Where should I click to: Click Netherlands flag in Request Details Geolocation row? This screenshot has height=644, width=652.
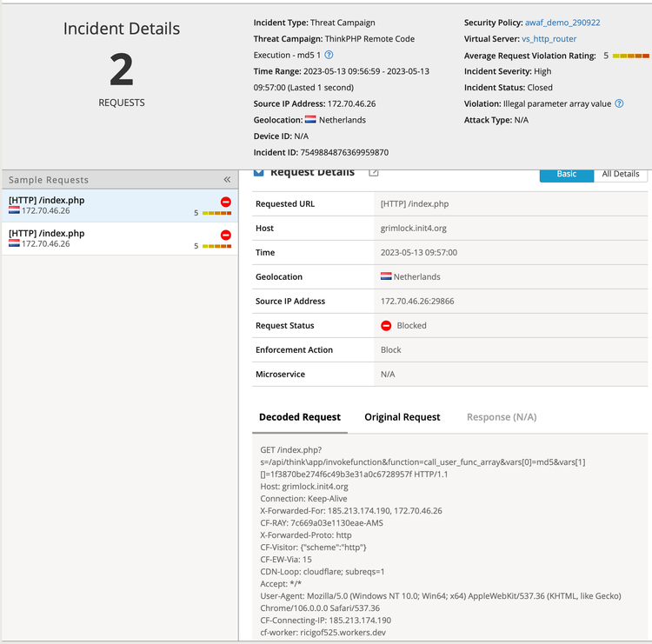[386, 277]
